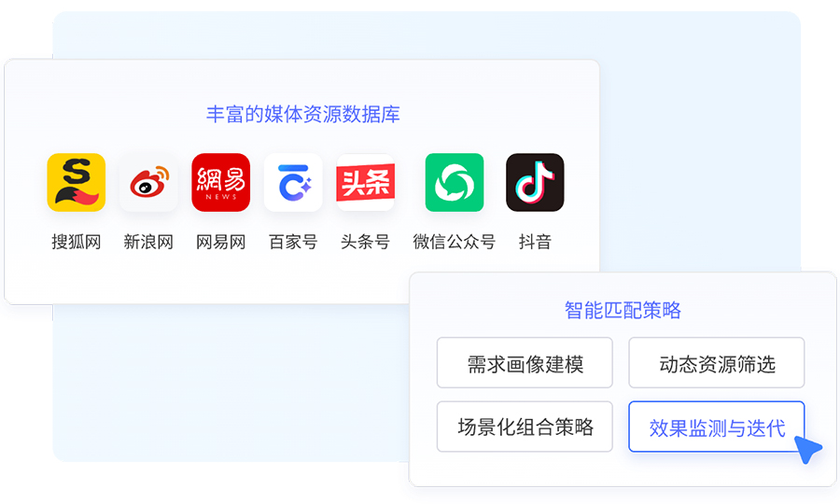
Task: Select the 新浪网 label
Action: [148, 242]
